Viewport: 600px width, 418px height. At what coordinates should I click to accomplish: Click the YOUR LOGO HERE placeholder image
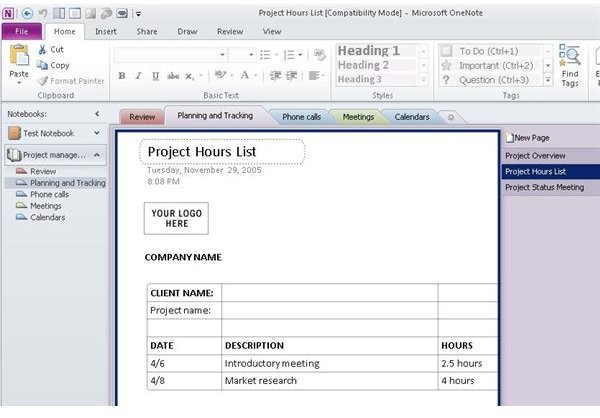(x=176, y=218)
